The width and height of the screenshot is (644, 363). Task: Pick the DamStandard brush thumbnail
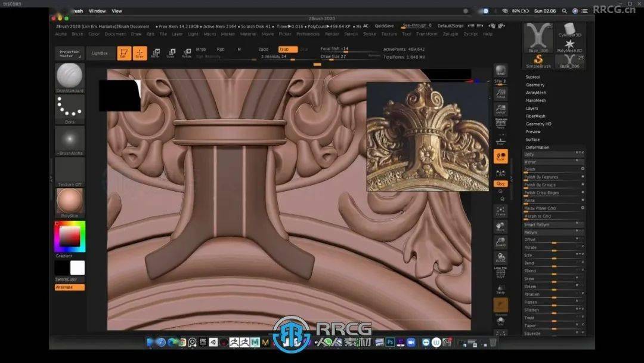[x=70, y=76]
